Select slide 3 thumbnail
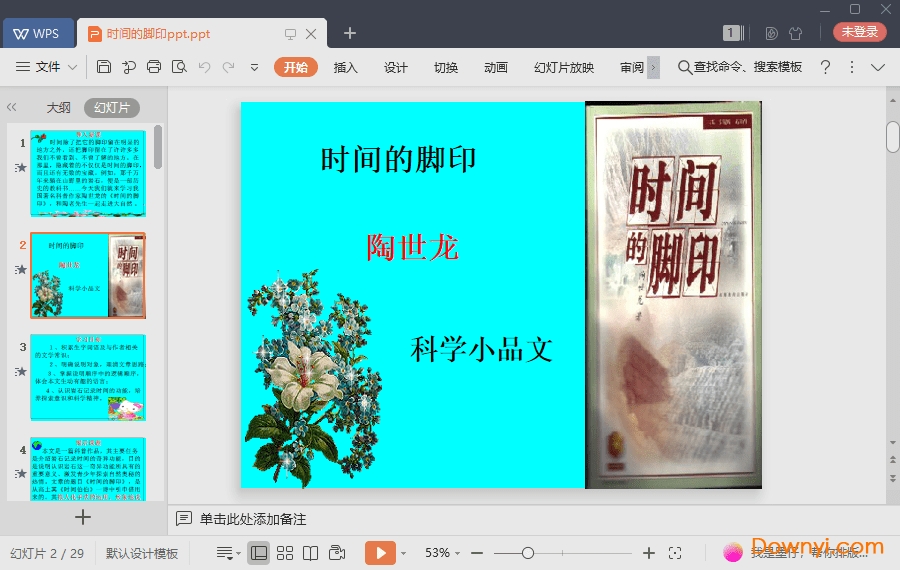 [x=88, y=378]
